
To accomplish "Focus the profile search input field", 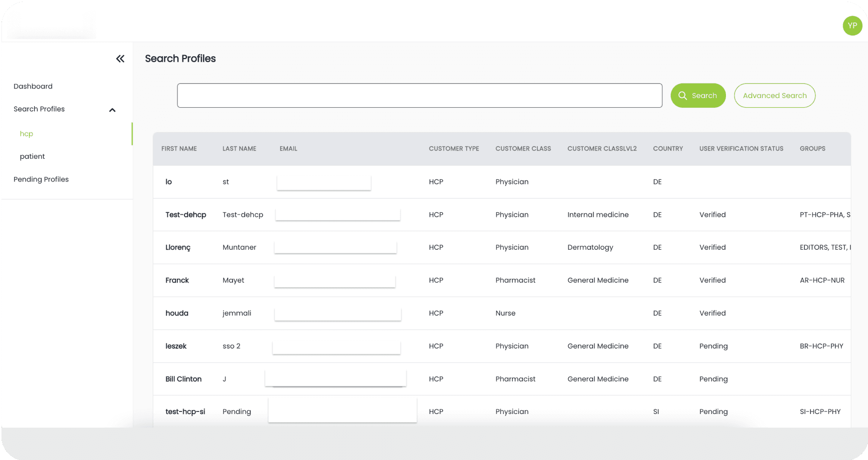I will 420,96.
